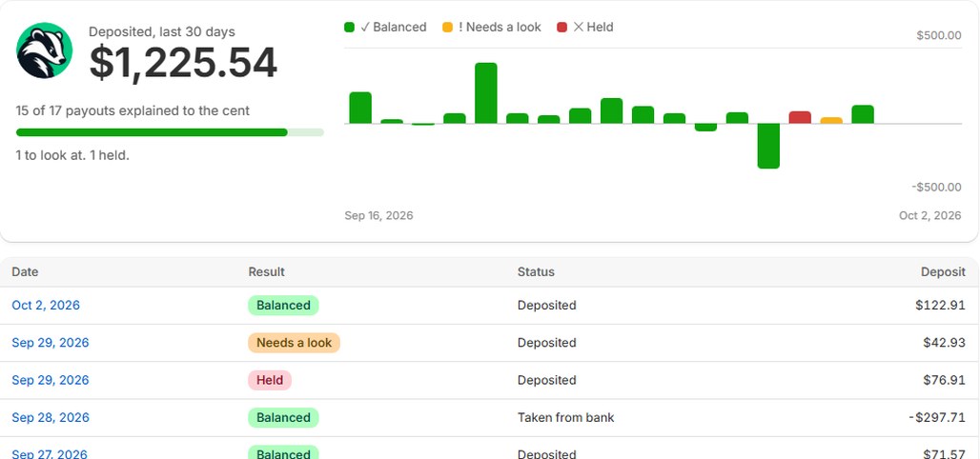Click the -$500.00 chart axis label

point(936,188)
